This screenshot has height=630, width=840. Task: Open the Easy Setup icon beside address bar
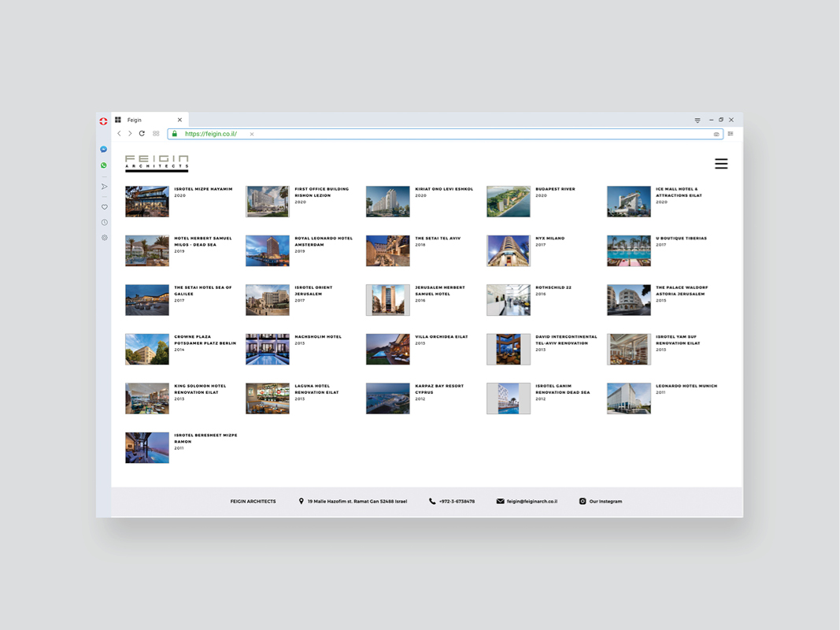coord(731,133)
